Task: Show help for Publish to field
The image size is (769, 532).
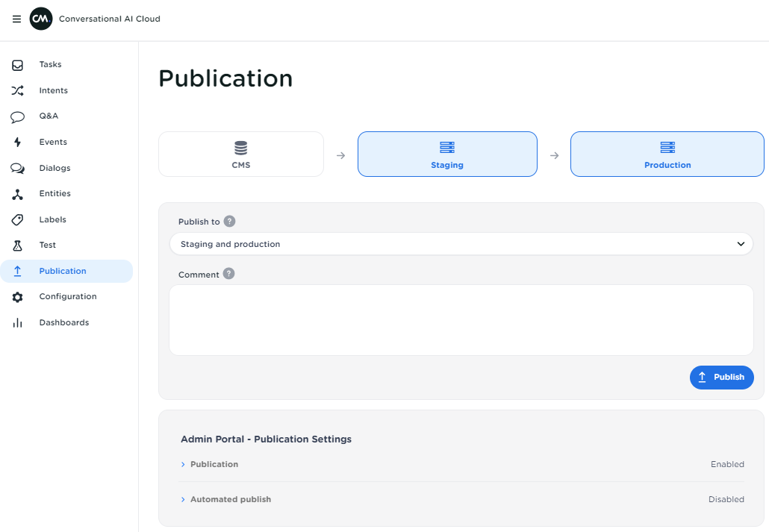Action: [x=230, y=222]
